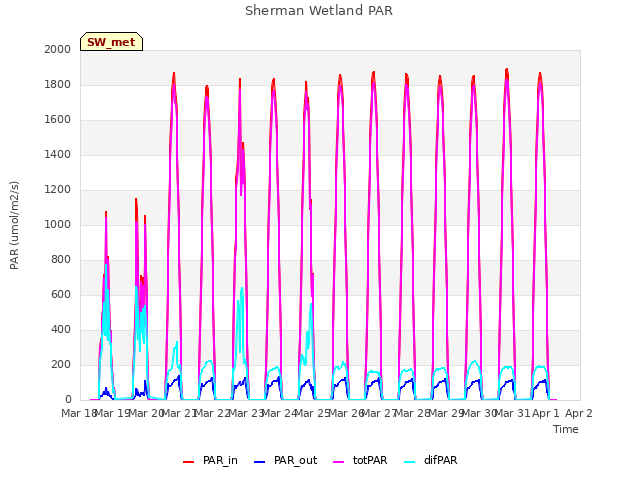This screenshot has width=640, height=480.
Task: Click the red PAR_in legend swatch
Action: point(189,462)
